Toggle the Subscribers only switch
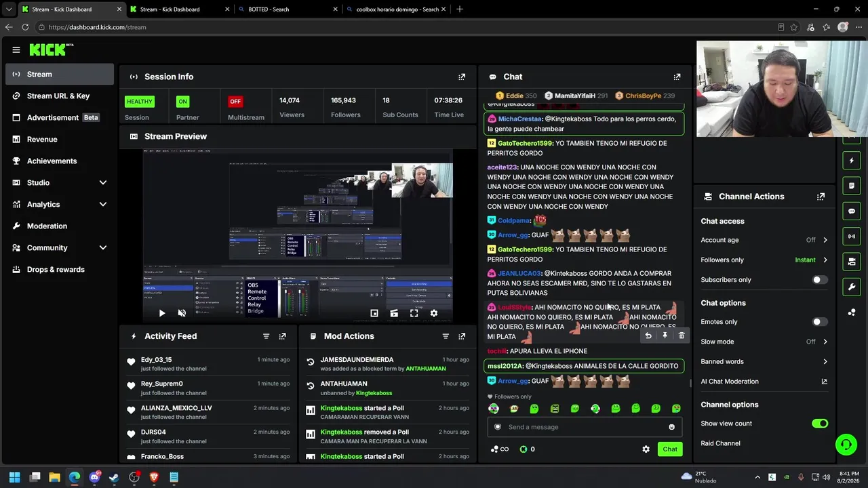The width and height of the screenshot is (868, 488). [x=820, y=280]
